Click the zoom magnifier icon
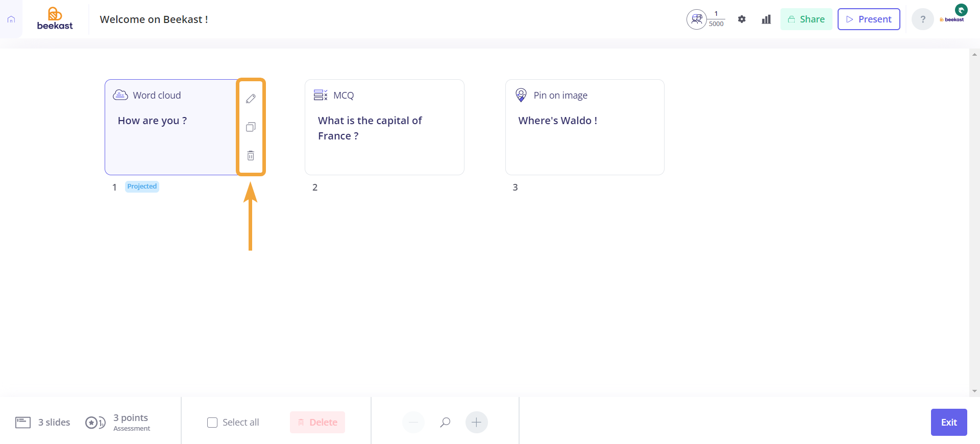 (445, 422)
